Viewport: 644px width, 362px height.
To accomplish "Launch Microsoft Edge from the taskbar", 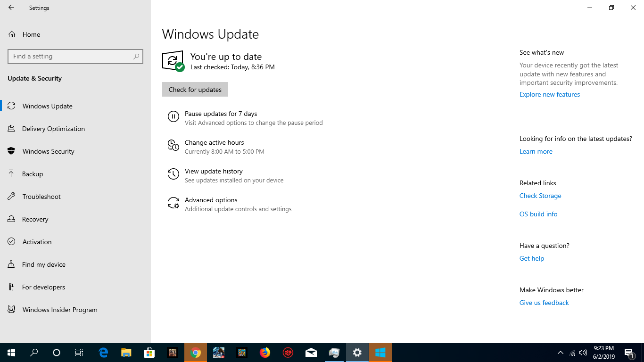I will click(x=103, y=353).
